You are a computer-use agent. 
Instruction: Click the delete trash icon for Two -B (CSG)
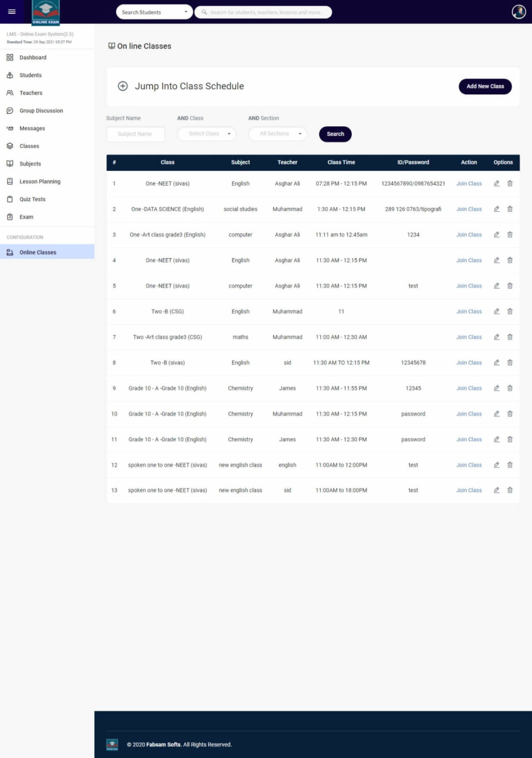coord(510,311)
